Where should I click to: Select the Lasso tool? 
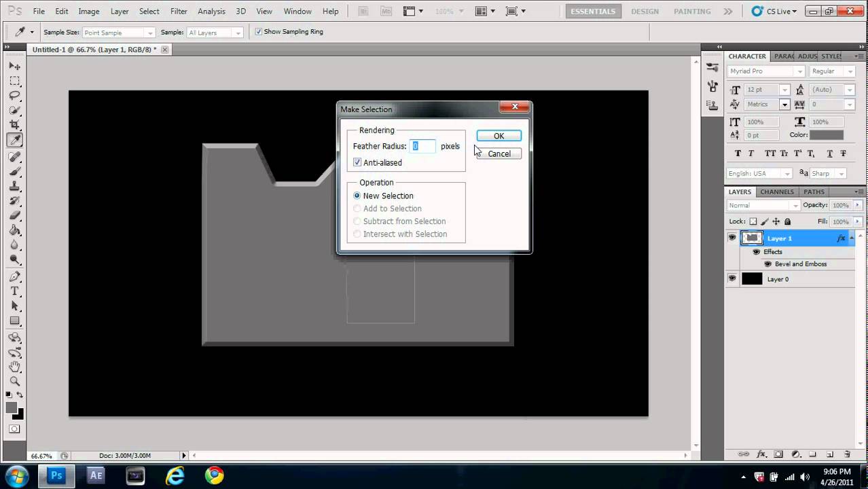pos(15,95)
